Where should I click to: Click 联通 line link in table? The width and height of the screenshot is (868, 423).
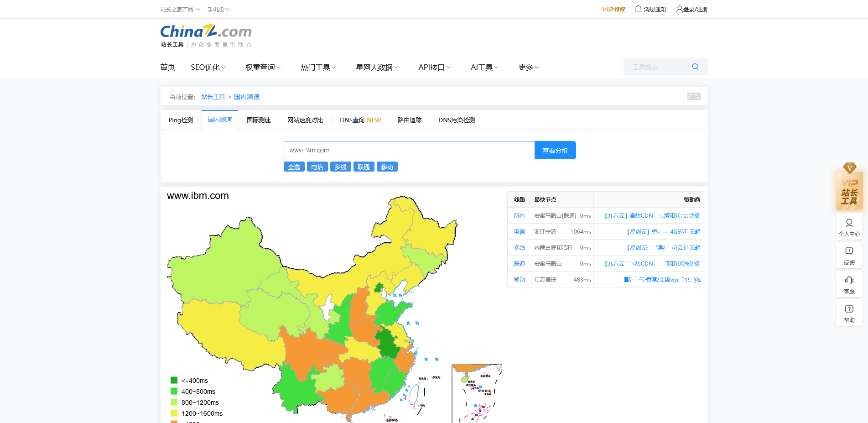pyautogui.click(x=519, y=264)
